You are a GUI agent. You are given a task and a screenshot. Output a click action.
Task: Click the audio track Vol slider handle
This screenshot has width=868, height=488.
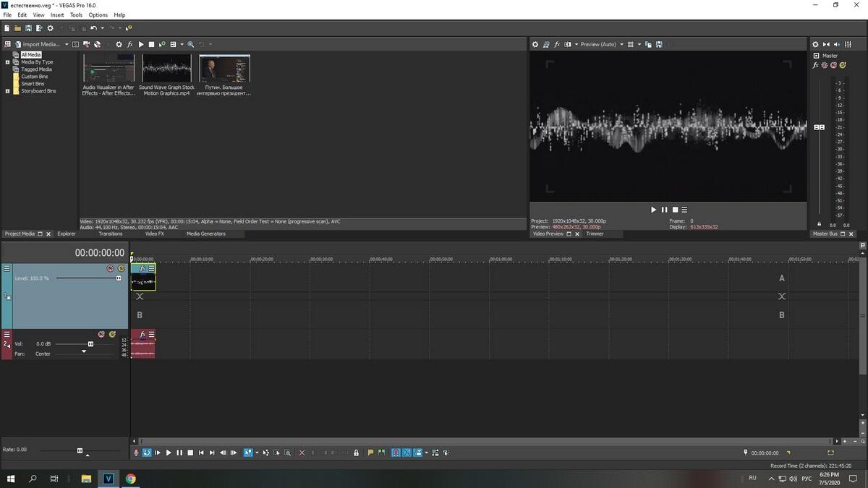coord(90,344)
